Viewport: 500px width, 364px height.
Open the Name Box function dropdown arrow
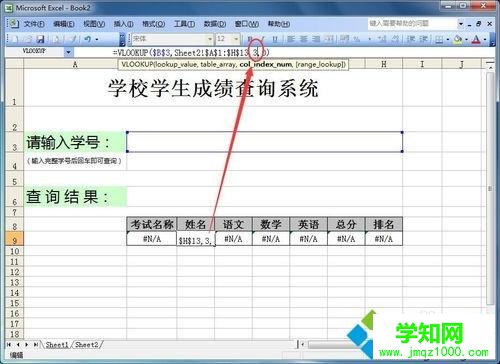click(68, 52)
